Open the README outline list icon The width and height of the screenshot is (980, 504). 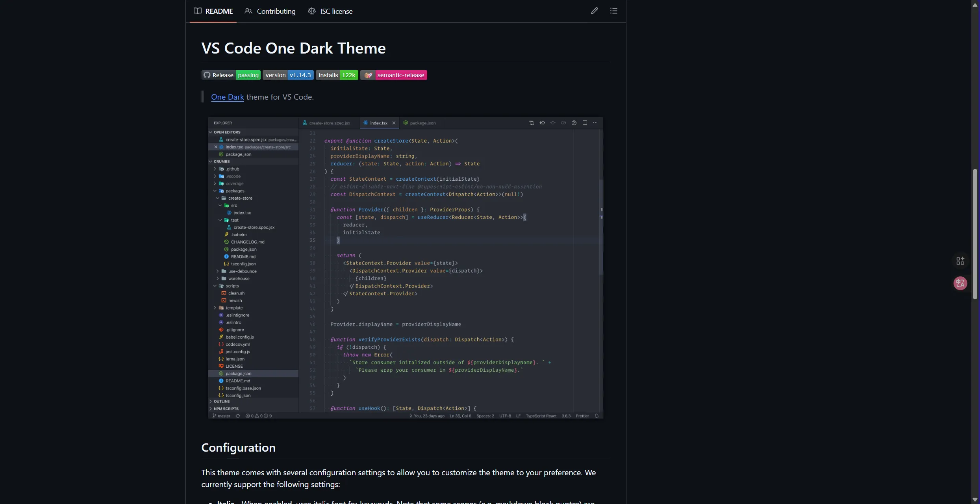613,11
